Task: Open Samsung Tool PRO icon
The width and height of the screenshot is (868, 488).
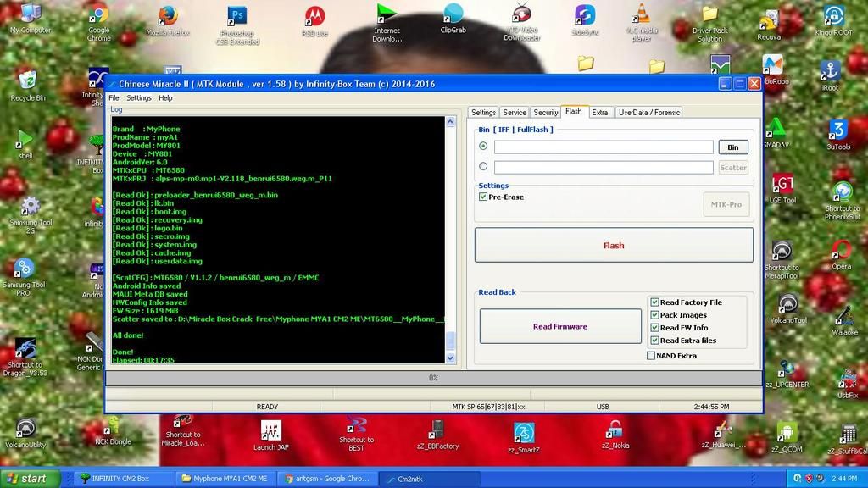Action: (x=24, y=278)
